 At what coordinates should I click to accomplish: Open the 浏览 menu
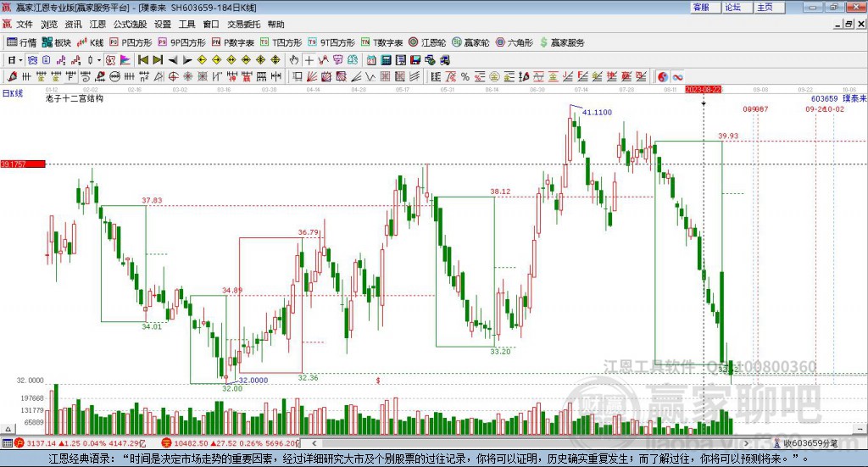coord(48,25)
